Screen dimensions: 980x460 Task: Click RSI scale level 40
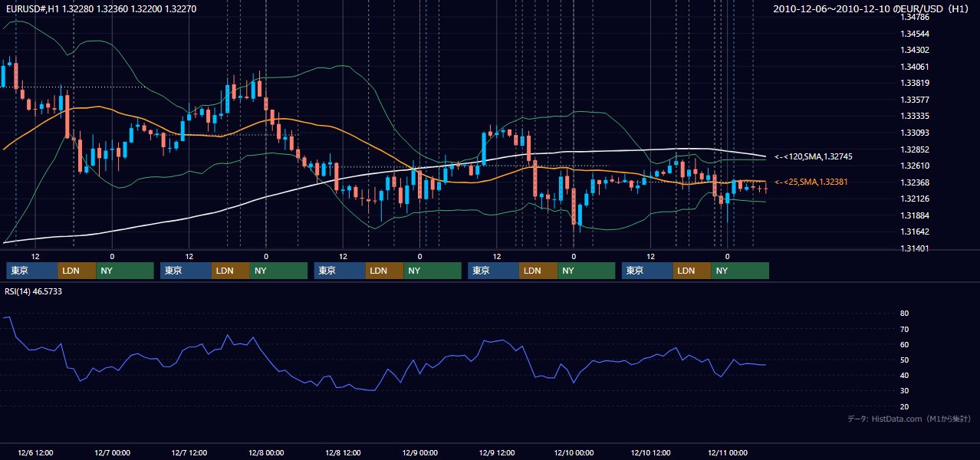point(904,375)
